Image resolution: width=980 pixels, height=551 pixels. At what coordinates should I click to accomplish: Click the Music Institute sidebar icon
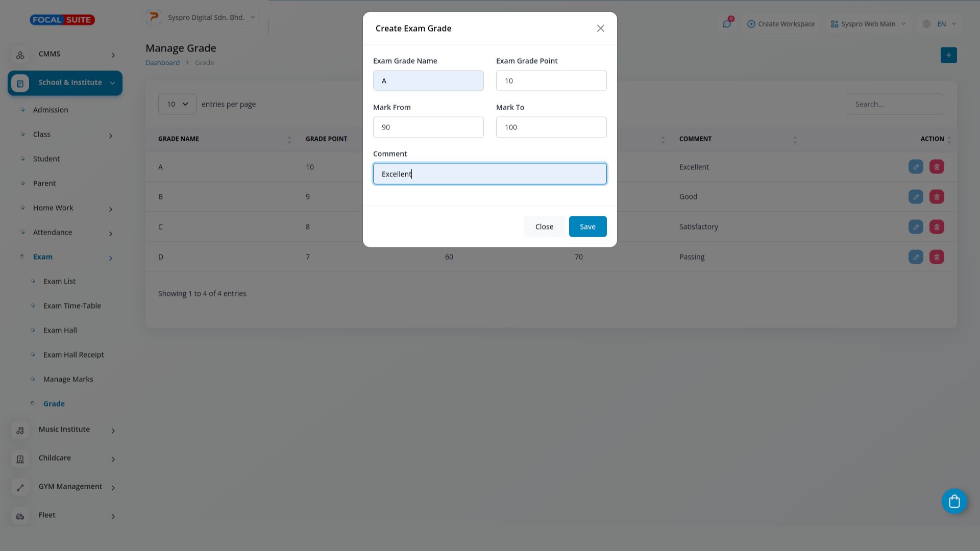tap(20, 431)
